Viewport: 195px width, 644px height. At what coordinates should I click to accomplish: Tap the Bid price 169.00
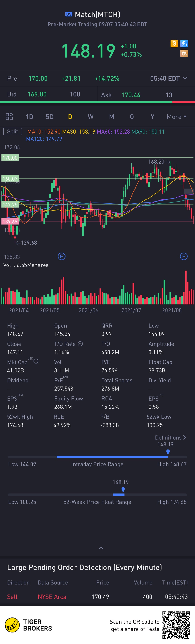[37, 94]
